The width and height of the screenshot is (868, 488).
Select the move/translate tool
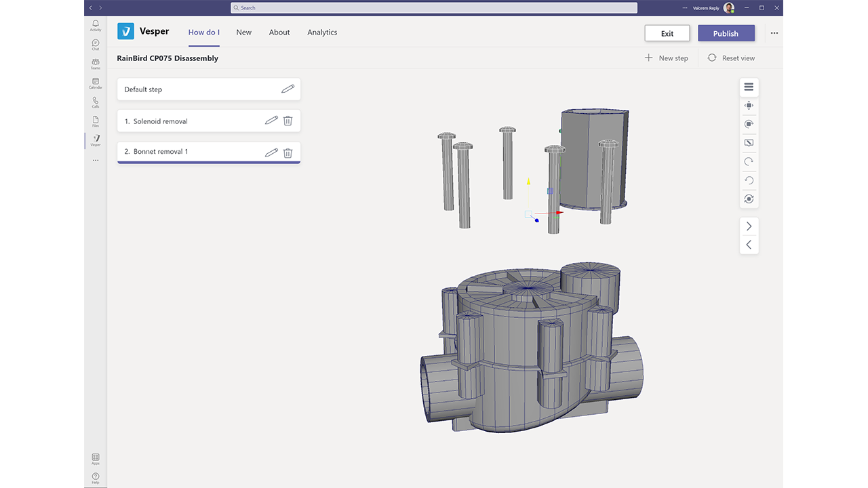pos(749,106)
